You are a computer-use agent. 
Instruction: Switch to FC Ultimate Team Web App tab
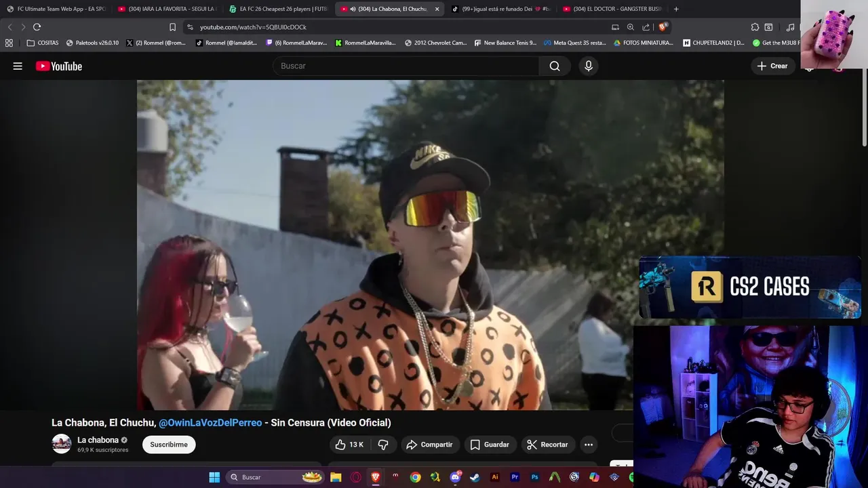(56, 9)
